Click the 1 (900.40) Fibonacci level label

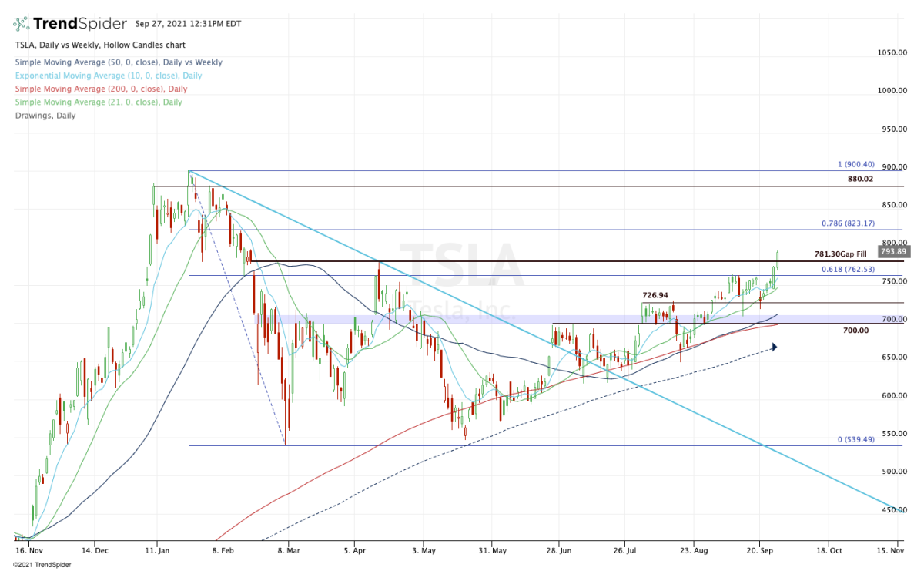[x=855, y=164]
